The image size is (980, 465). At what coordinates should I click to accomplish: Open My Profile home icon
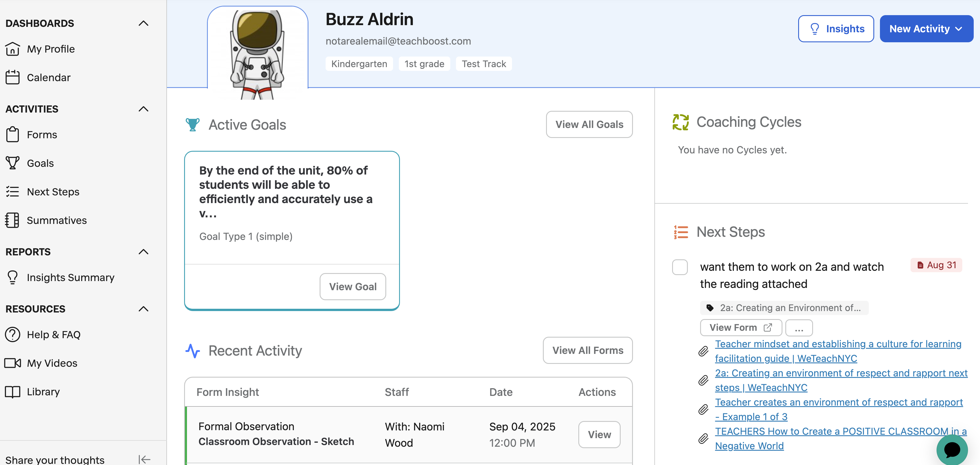click(13, 49)
